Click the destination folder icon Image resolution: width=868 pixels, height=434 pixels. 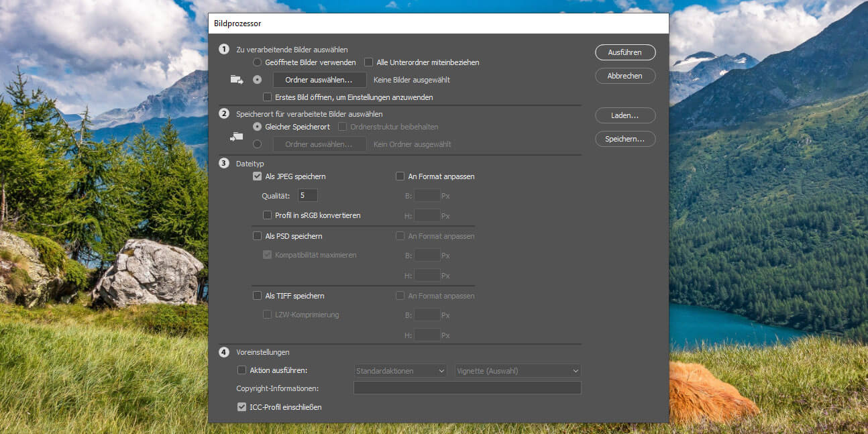(236, 137)
